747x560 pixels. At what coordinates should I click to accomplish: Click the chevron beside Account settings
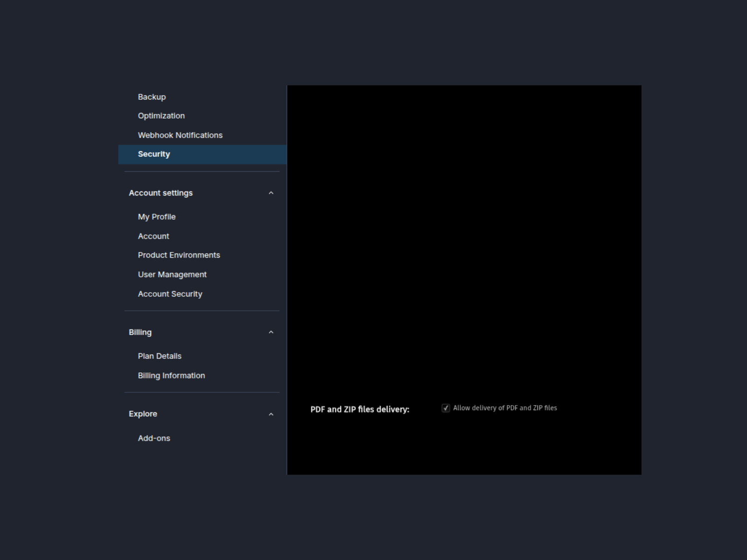point(271,193)
